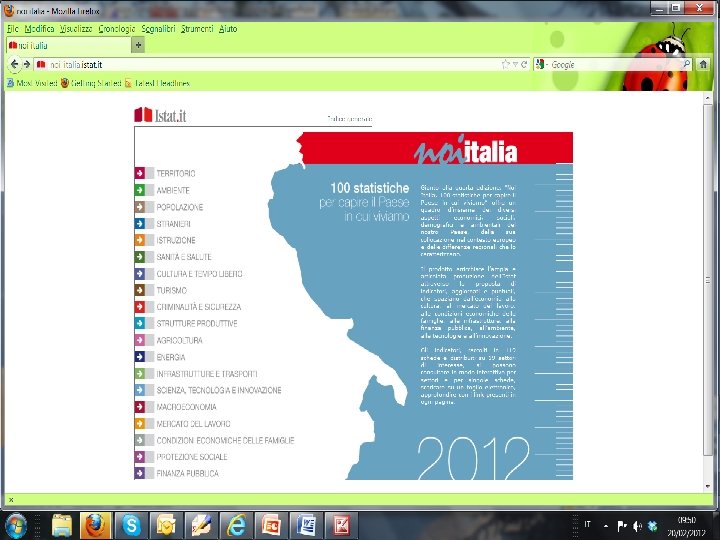720x540 pixels.
Task: Click the scrollbar down arrow
Action: click(x=708, y=486)
